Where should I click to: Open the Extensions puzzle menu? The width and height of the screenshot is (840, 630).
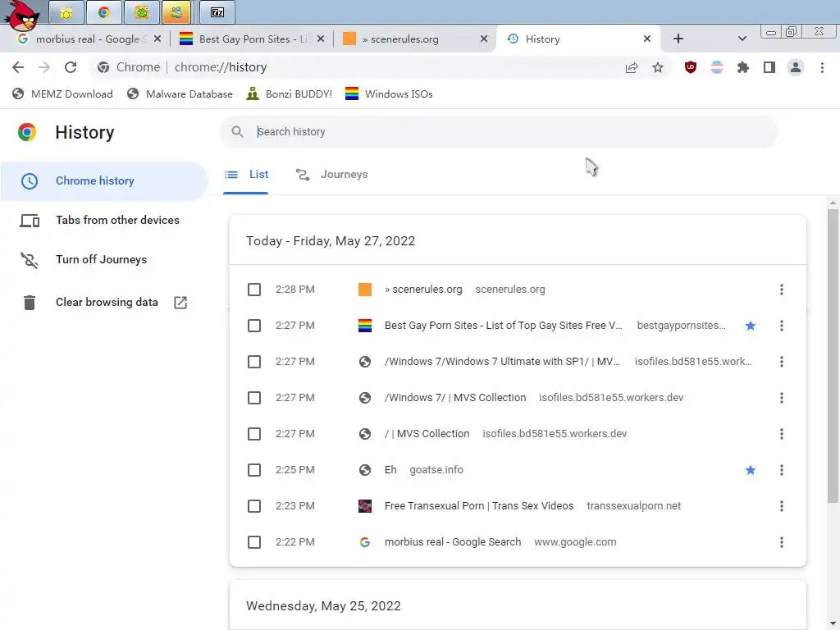[743, 67]
